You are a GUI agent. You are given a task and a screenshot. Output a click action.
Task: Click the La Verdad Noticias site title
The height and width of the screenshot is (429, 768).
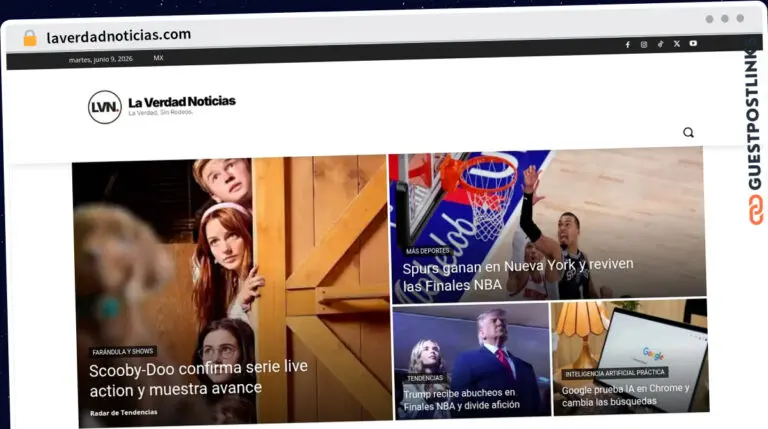(182, 102)
